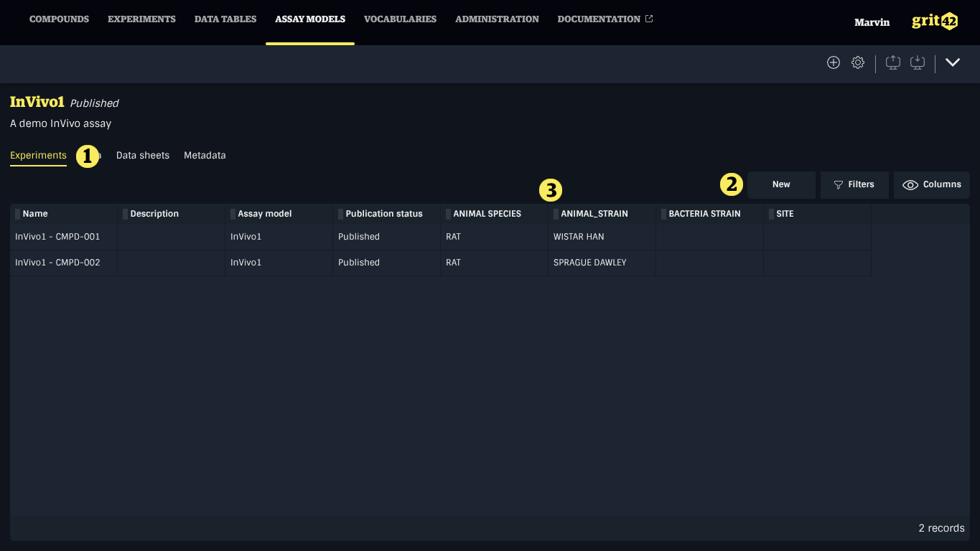
Task: Click the download-to-monitor import icon
Action: [918, 62]
